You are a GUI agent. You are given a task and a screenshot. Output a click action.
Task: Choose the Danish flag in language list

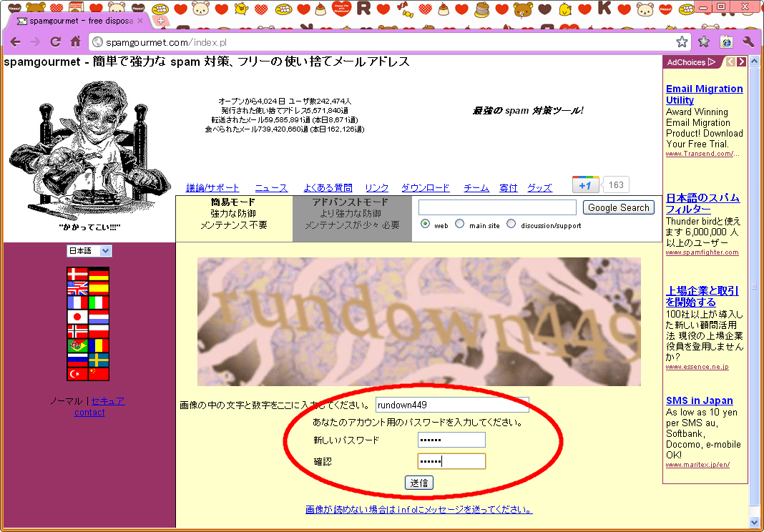[x=77, y=274]
